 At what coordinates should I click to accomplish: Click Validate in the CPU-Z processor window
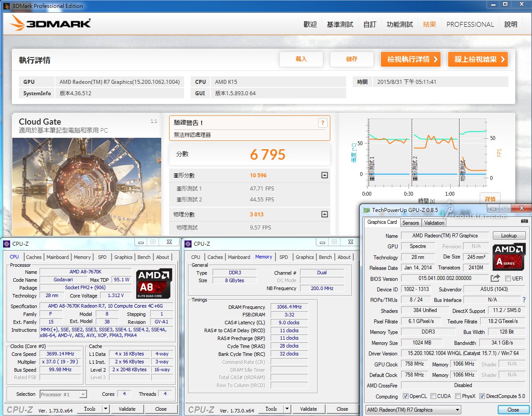click(x=127, y=409)
